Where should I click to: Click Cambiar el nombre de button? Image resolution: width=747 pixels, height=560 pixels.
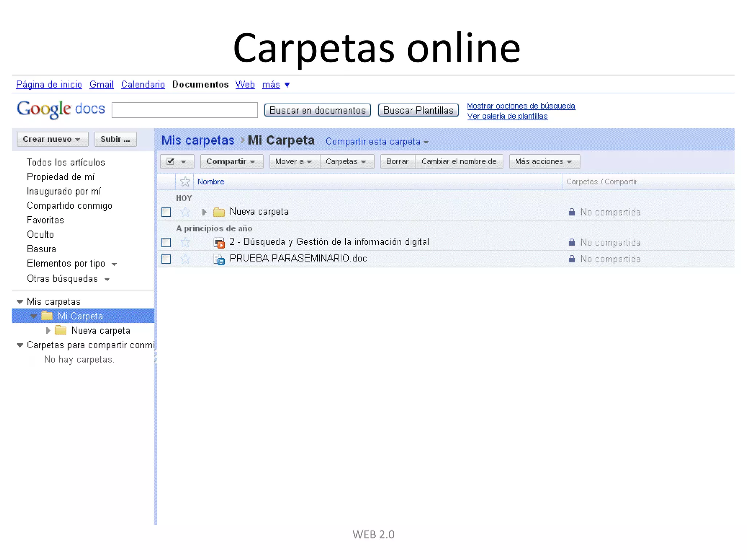pos(459,162)
